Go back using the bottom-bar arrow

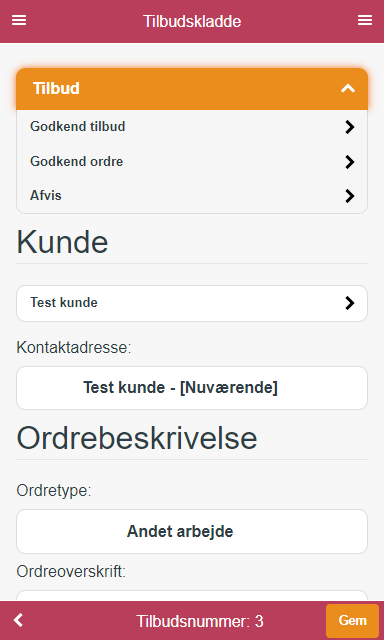point(18,620)
